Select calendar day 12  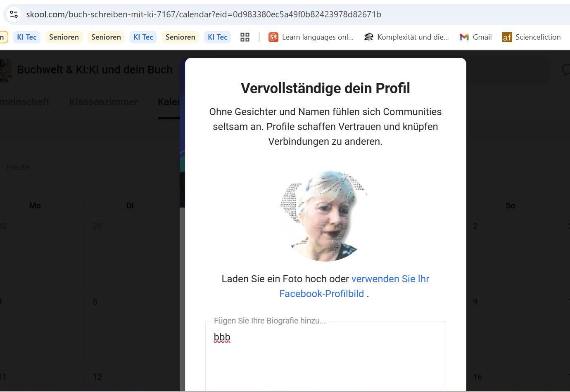pyautogui.click(x=97, y=377)
